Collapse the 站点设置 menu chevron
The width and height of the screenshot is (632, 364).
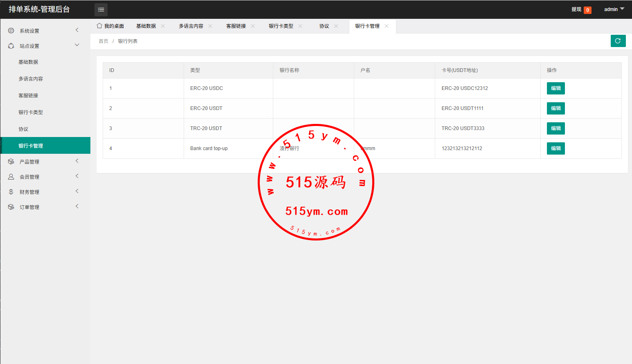coord(77,45)
